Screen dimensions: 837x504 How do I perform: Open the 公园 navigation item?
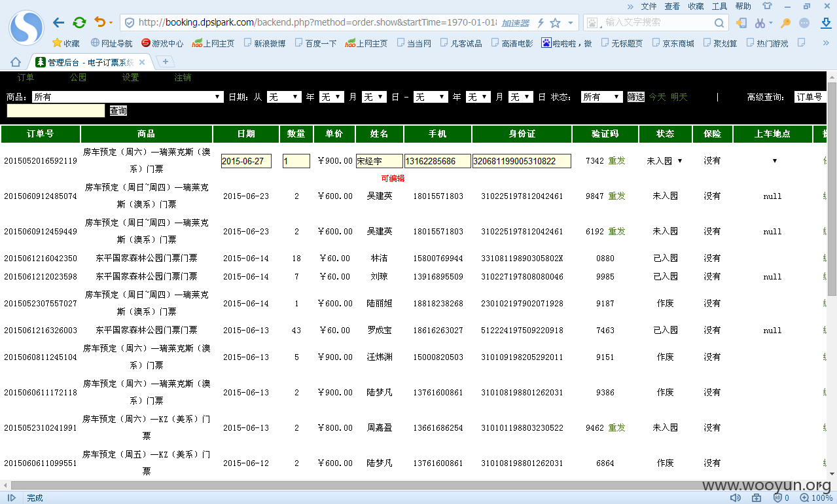pyautogui.click(x=79, y=77)
